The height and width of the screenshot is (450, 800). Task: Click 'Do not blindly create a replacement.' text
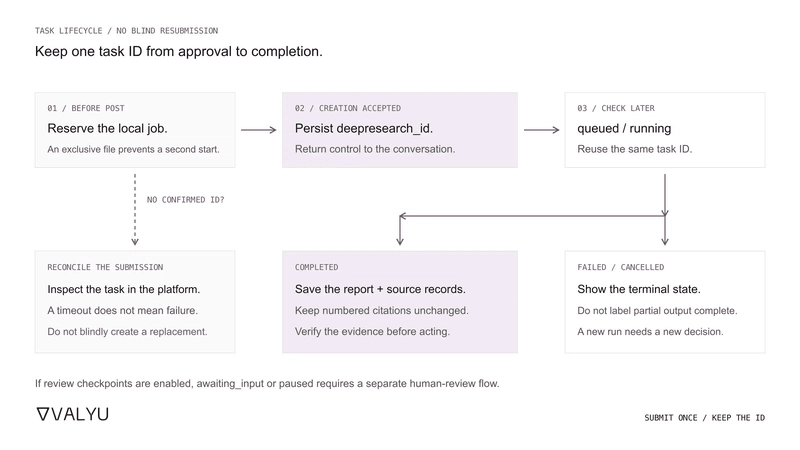coord(128,332)
